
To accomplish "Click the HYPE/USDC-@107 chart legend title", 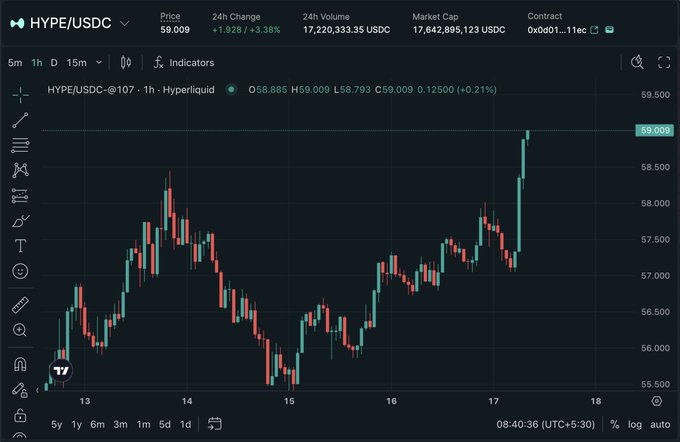I will pyautogui.click(x=131, y=90).
